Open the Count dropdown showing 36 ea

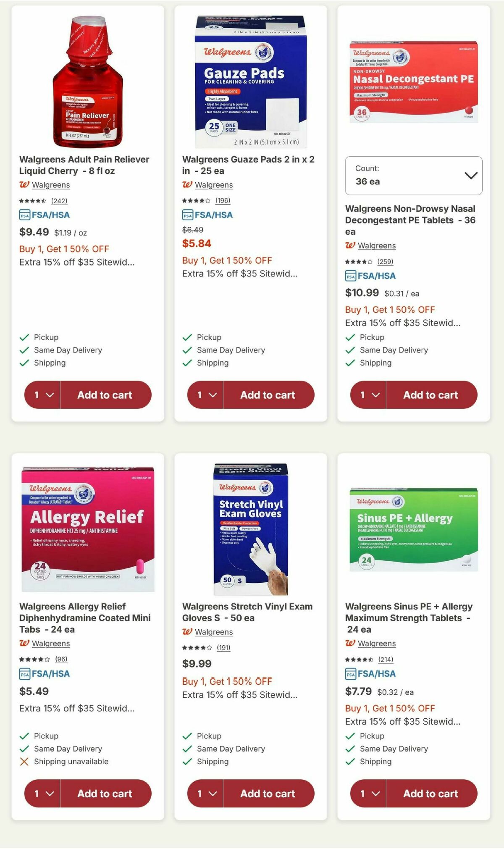tap(414, 176)
